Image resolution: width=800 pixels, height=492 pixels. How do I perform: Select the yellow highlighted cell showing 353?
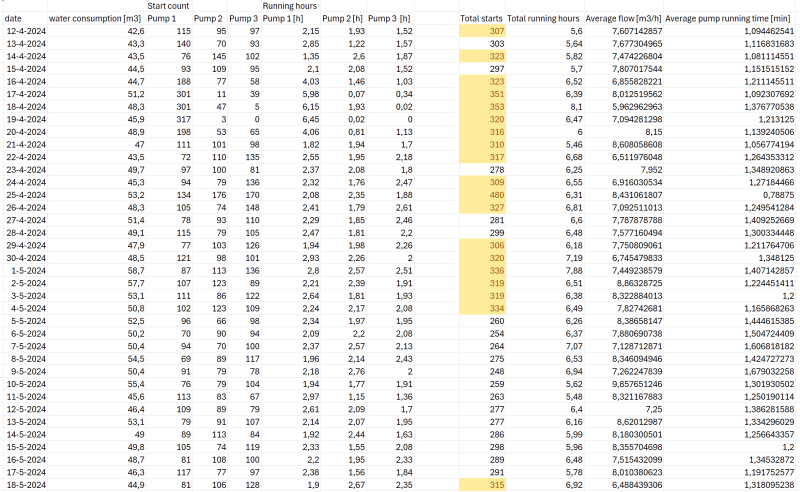[482, 107]
